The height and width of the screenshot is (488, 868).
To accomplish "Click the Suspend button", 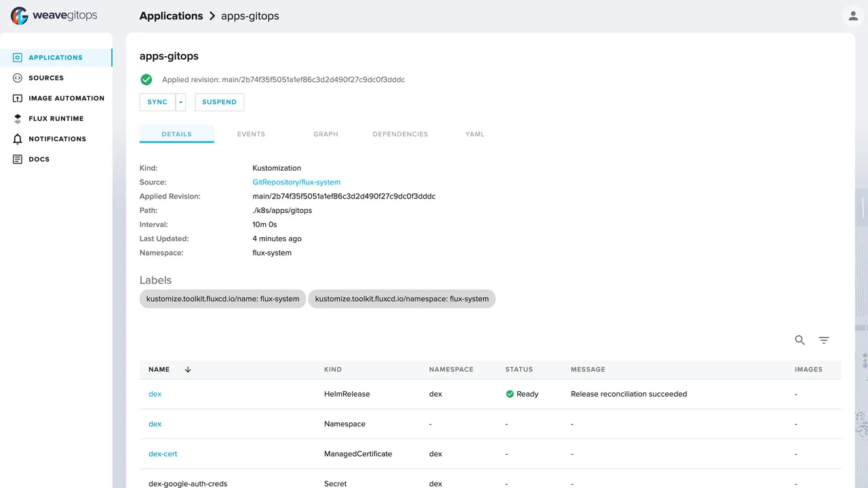I will click(219, 102).
